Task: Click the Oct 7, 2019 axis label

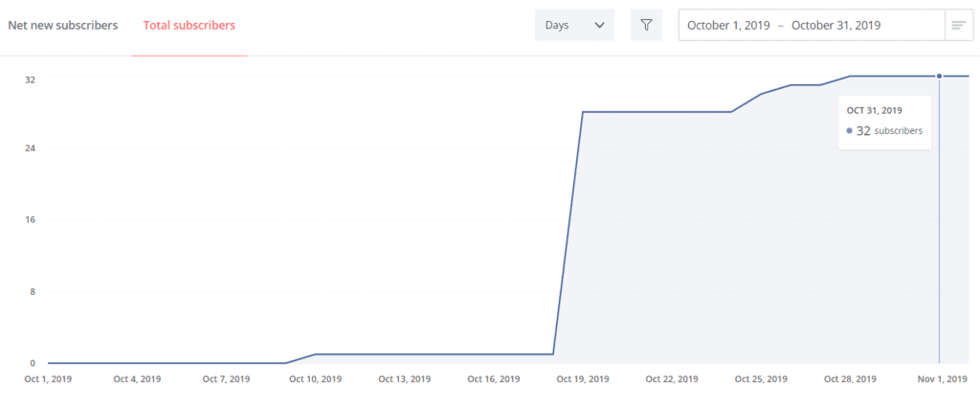Action: coord(226,379)
